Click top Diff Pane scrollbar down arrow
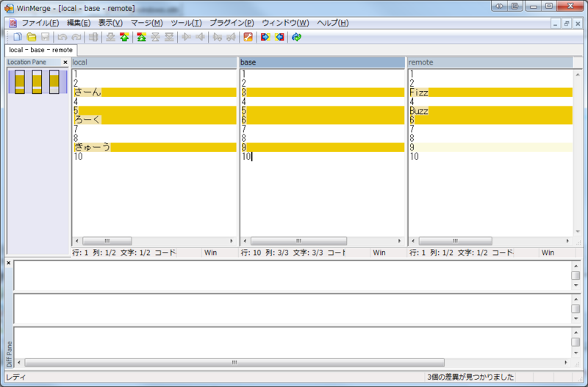The height and width of the screenshot is (387, 588). [x=576, y=286]
